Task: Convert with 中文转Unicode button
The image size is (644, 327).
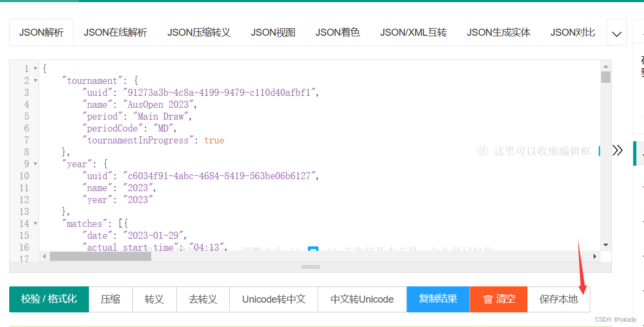Action: coord(362,299)
